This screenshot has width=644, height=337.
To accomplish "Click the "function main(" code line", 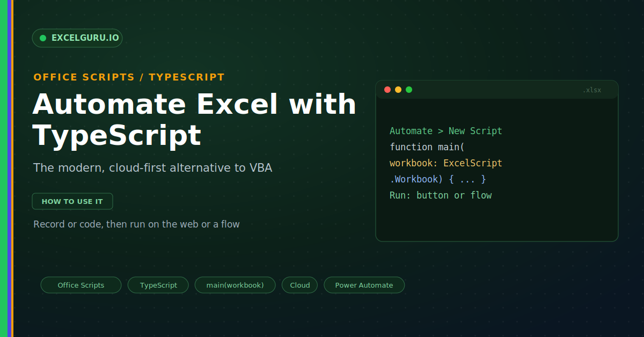I will point(427,147).
